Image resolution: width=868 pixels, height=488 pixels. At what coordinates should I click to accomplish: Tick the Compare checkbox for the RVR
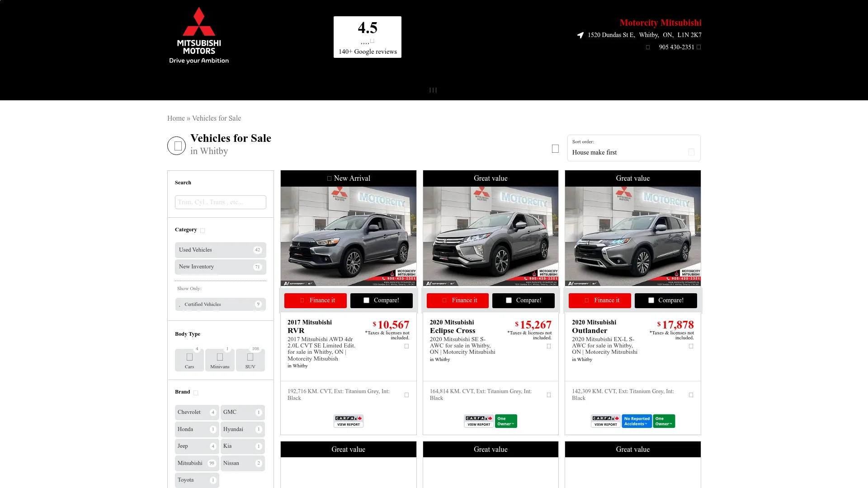click(367, 300)
